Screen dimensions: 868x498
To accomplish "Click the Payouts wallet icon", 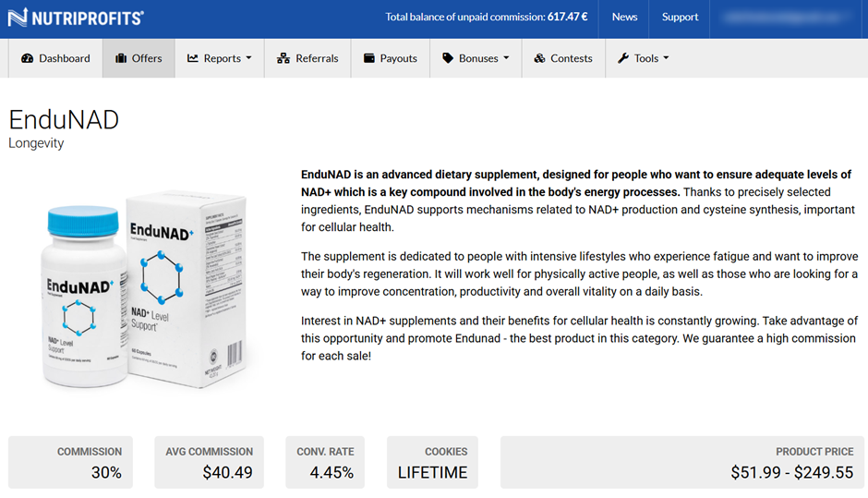I will 369,58.
